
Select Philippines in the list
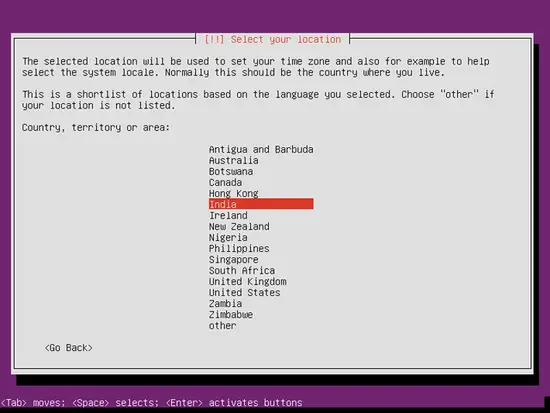coord(239,248)
